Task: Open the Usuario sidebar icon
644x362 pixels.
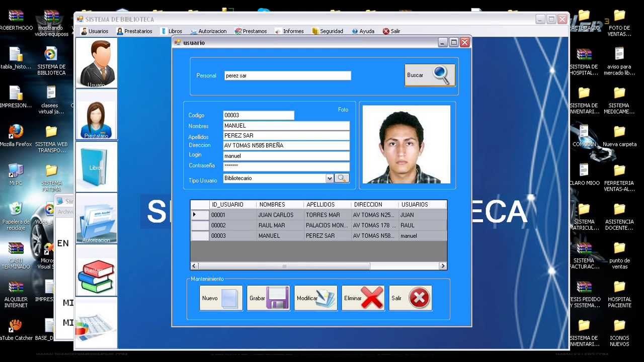Action: tap(96, 62)
